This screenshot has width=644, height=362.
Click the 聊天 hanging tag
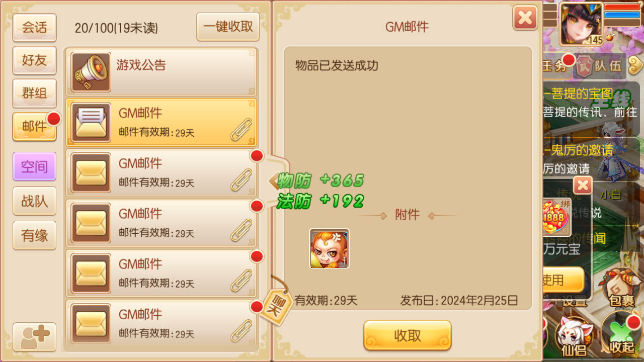[278, 304]
